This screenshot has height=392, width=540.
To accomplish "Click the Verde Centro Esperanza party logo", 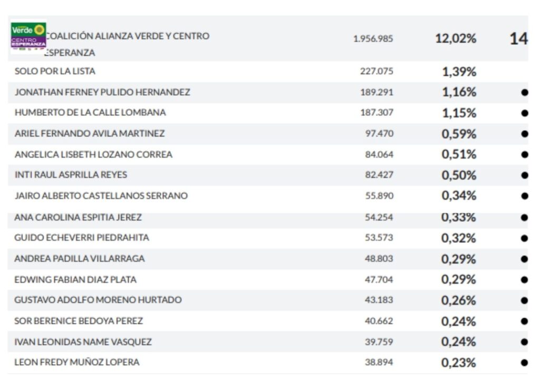I will click(28, 36).
